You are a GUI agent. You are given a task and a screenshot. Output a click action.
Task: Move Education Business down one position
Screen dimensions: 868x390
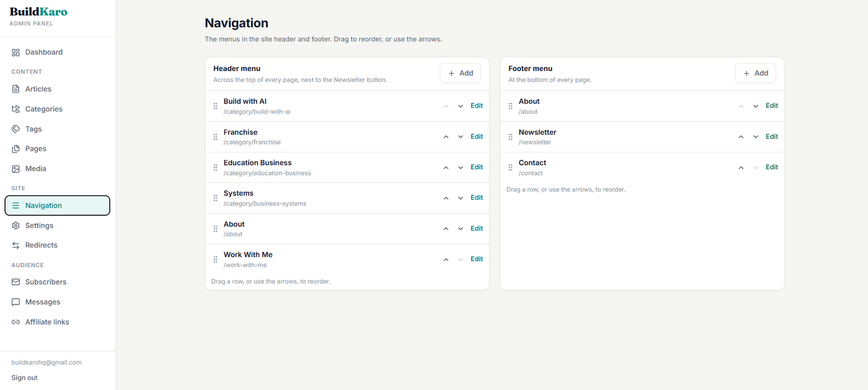461,167
